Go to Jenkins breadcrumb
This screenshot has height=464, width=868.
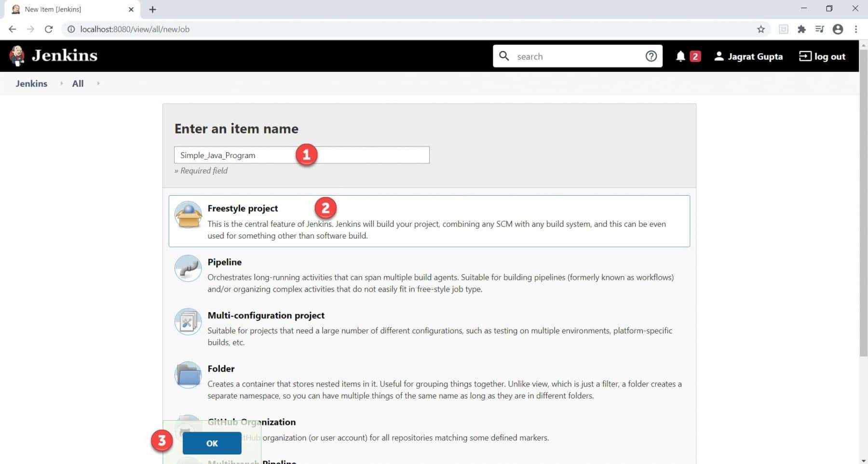(31, 83)
